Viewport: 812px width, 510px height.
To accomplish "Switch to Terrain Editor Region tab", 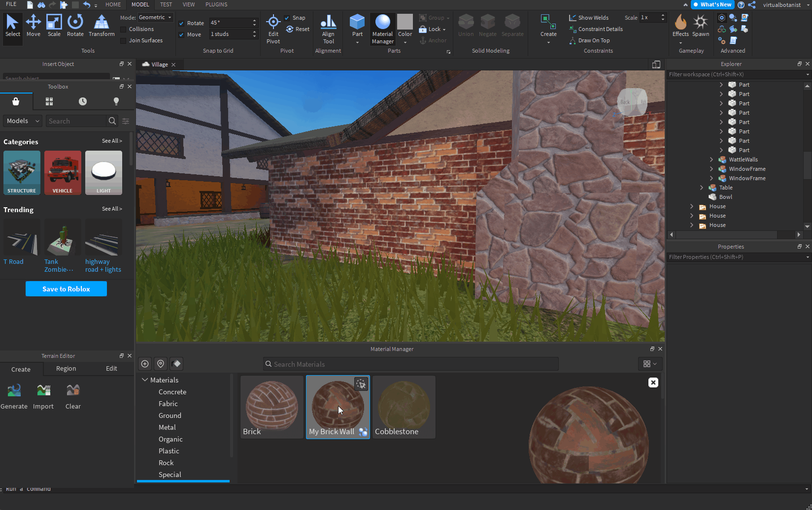I will [x=66, y=369].
